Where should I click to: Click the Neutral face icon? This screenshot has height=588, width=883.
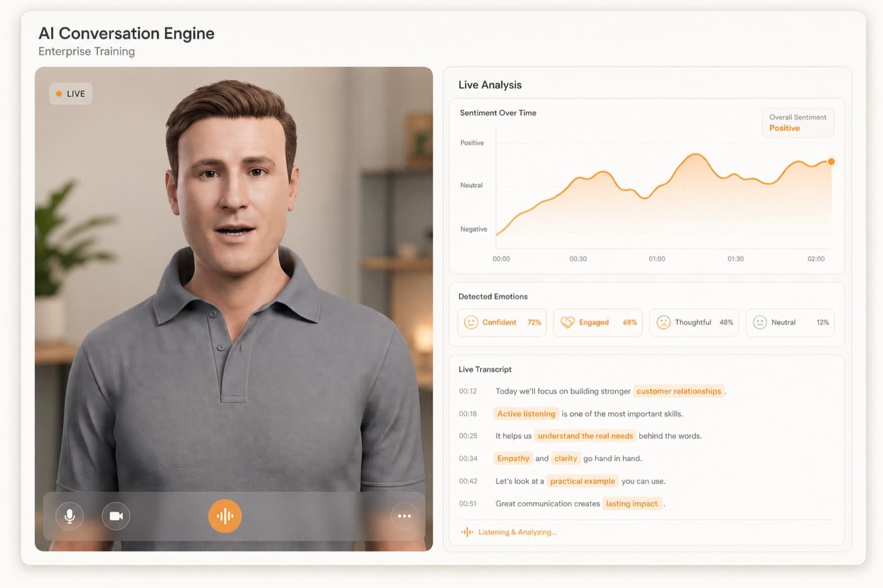point(760,323)
